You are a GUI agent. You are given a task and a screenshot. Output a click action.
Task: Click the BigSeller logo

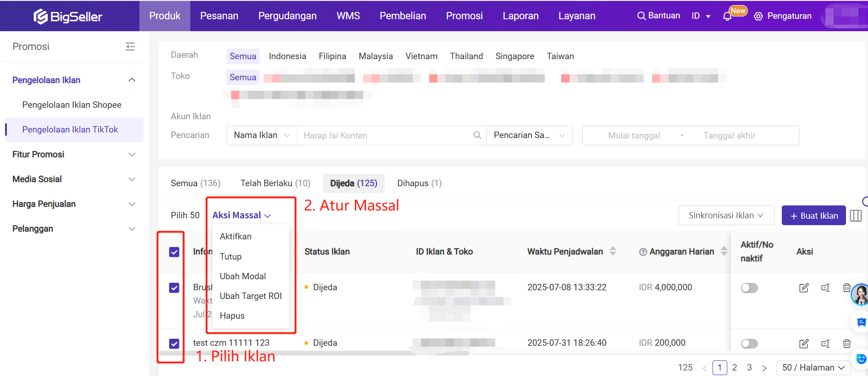68,17
